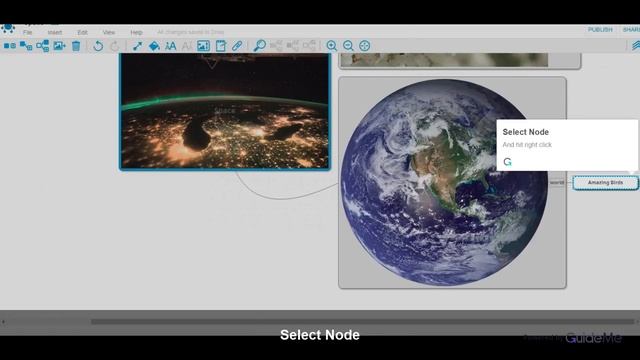Viewport: 640px width, 360px height.
Task: Zoom out on the canvas
Action: (348, 46)
